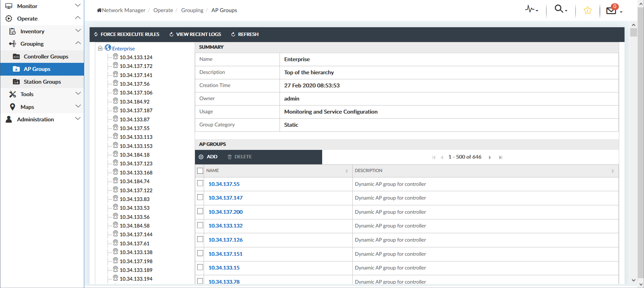
Task: Jump to last page arrow icon
Action: [500, 157]
